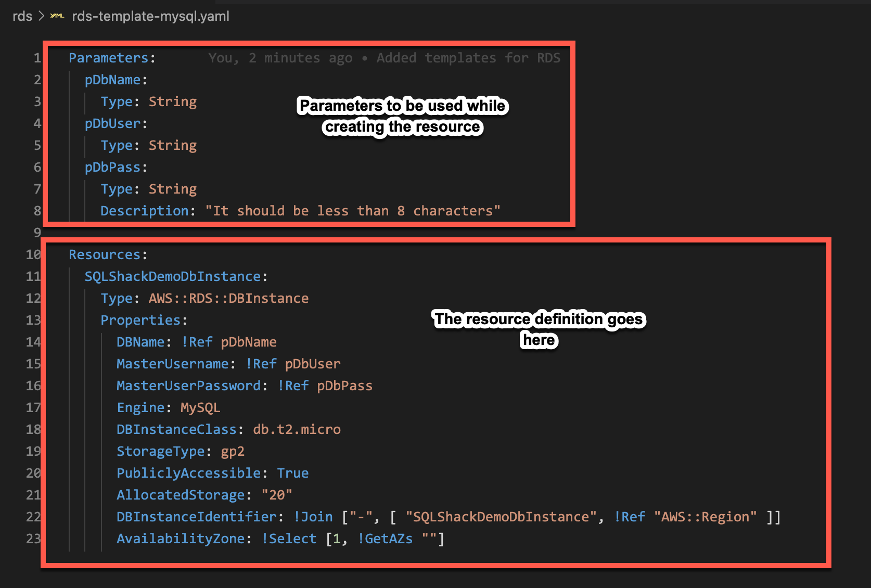Click the Parameters key on line 1

(108, 58)
